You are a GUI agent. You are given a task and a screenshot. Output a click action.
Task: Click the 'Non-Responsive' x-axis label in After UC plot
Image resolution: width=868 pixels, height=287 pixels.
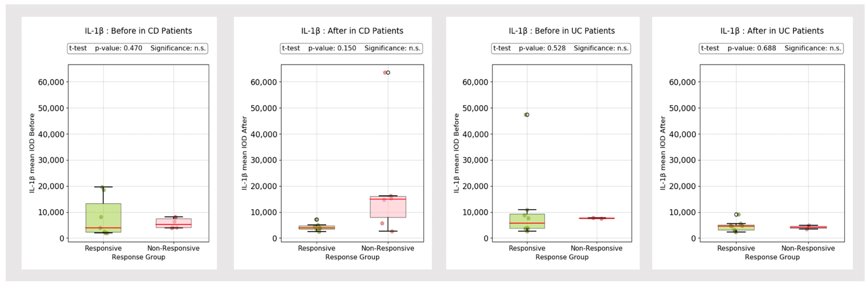tap(808, 249)
